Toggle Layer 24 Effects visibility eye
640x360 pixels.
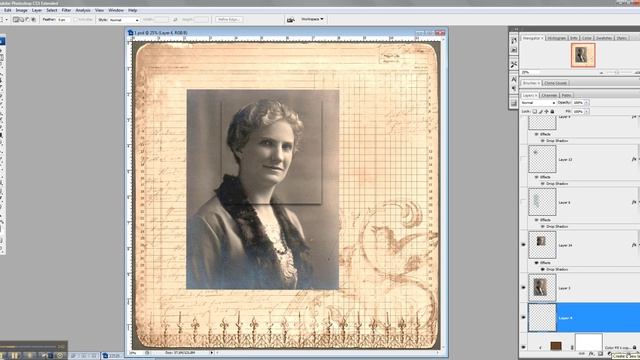click(x=537, y=263)
